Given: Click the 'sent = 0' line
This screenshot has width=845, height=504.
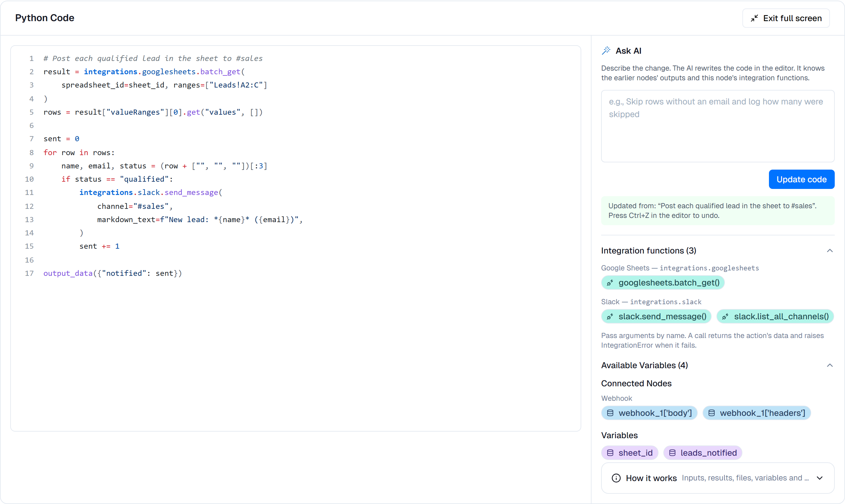Looking at the screenshot, I should (x=61, y=139).
